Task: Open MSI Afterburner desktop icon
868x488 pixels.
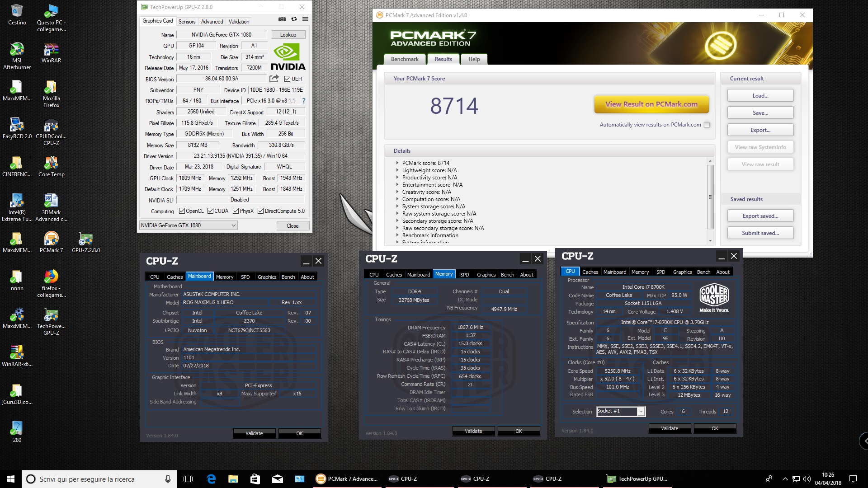Action: pyautogui.click(x=17, y=56)
